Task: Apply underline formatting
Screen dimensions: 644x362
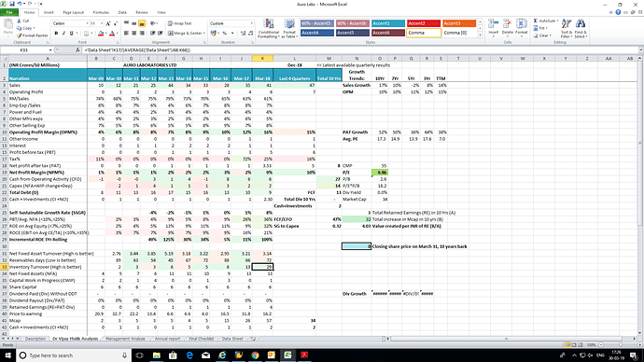Action: [x=72, y=34]
